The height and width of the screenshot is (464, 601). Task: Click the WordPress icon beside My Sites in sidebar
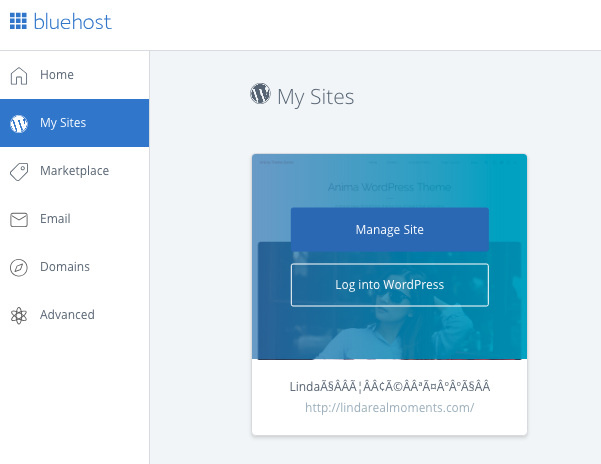pyautogui.click(x=19, y=123)
